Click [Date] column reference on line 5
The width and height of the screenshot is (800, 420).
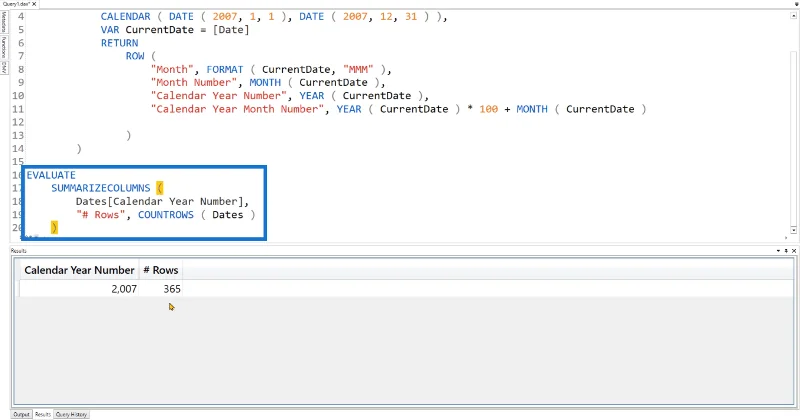[x=231, y=30]
